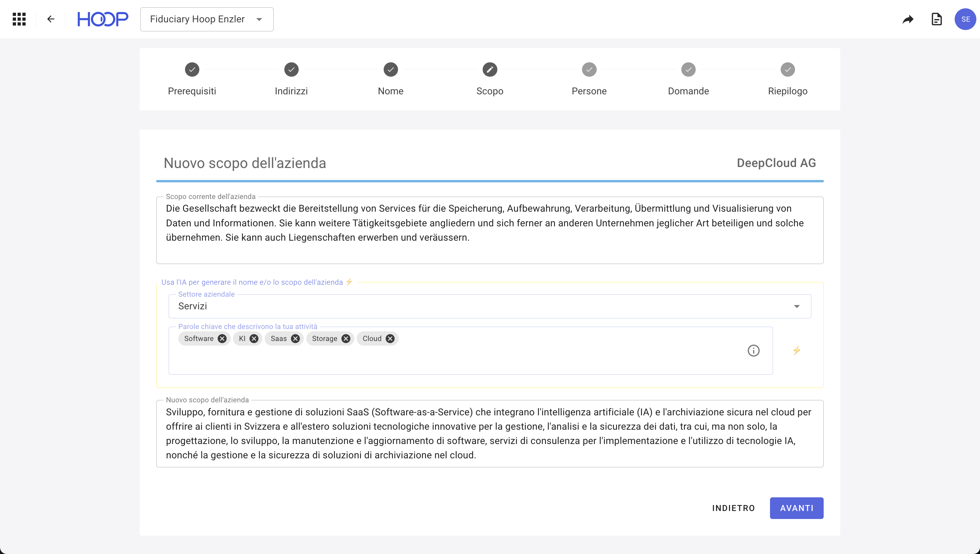Click the share arrow icon

tap(908, 19)
